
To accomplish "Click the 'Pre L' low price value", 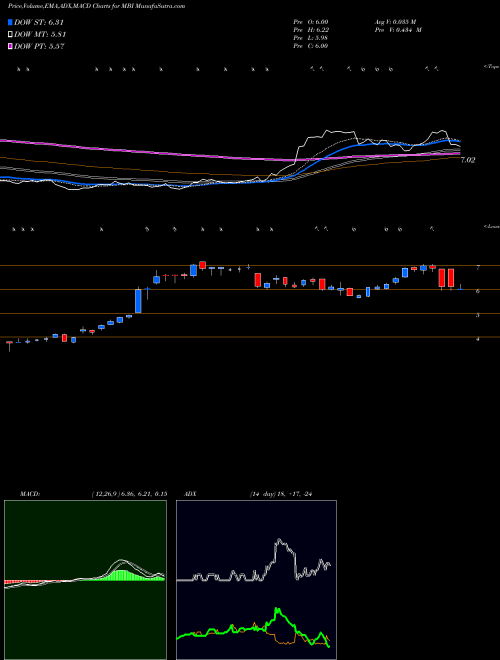I will [x=311, y=38].
